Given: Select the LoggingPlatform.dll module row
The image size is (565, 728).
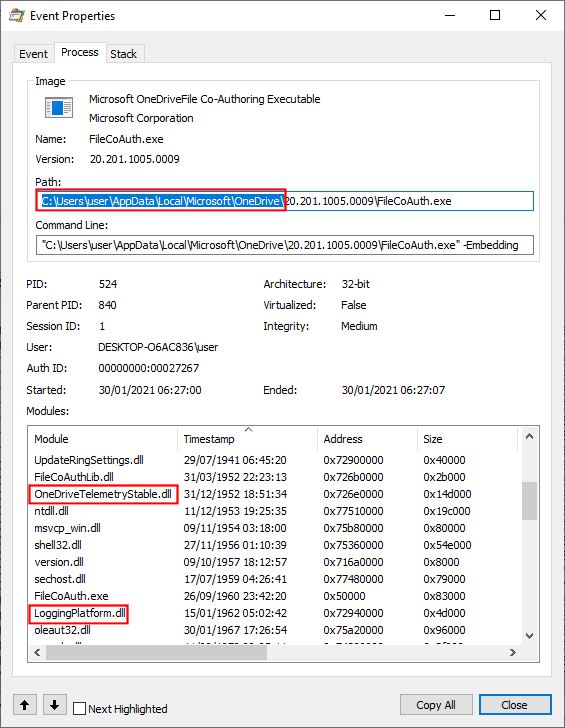Looking at the screenshot, I should click(x=273, y=613).
